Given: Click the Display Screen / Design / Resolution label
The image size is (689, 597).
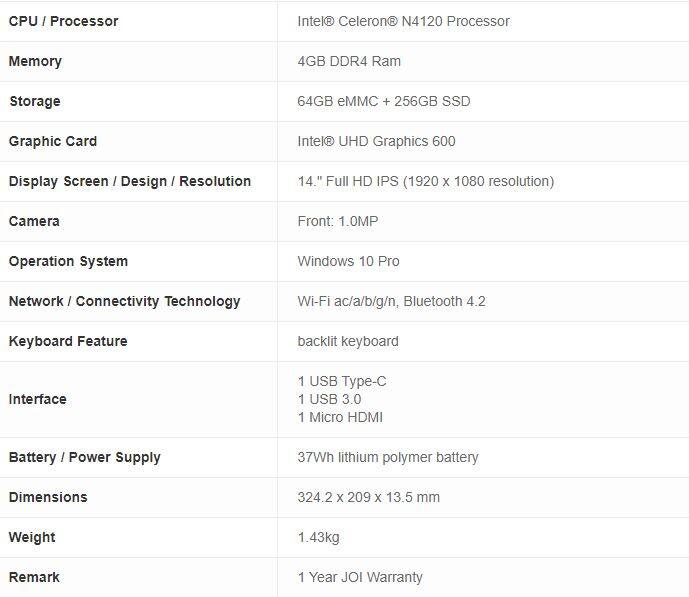Looking at the screenshot, I should pos(130,181).
